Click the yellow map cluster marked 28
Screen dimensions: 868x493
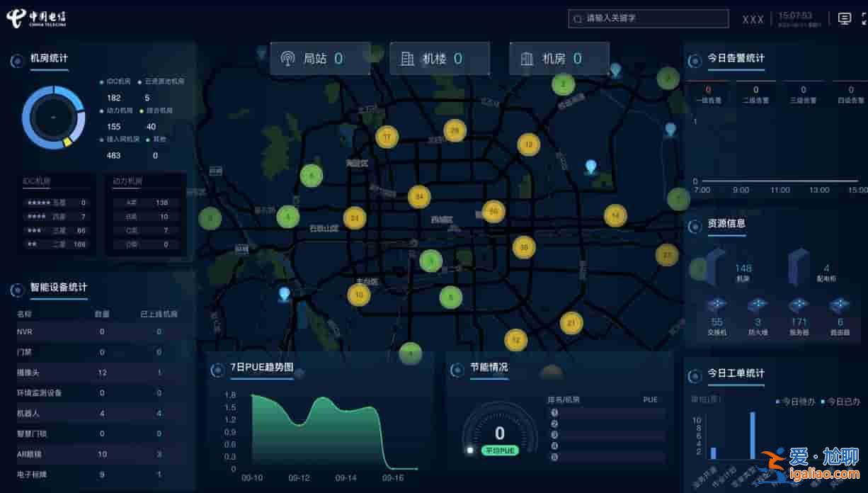pyautogui.click(x=455, y=130)
